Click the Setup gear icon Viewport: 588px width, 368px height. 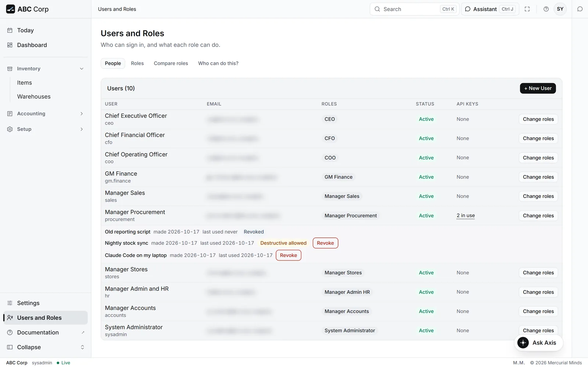[10, 129]
